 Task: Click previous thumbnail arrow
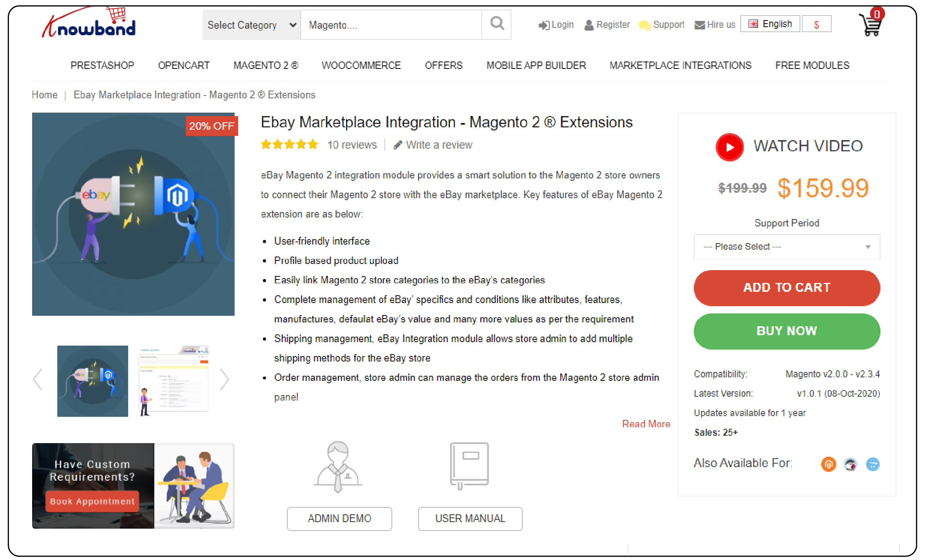38,379
